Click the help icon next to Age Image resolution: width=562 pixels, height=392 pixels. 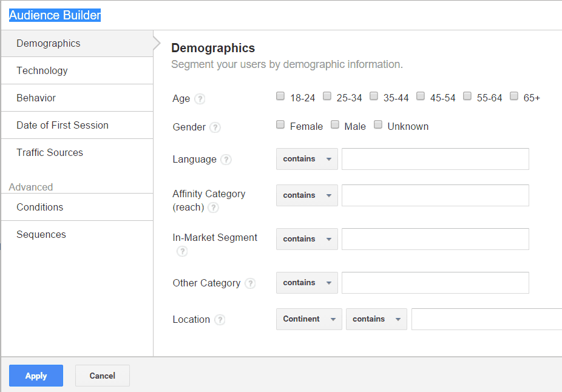[200, 99]
